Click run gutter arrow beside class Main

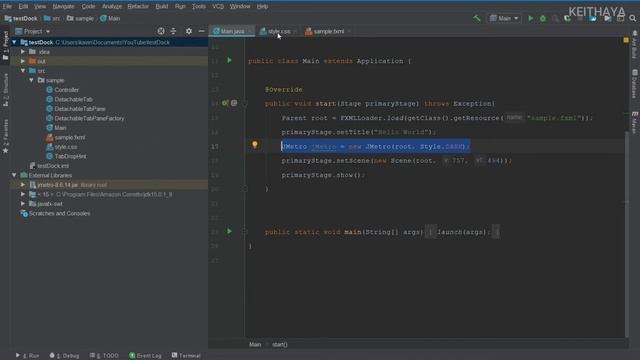229,60
